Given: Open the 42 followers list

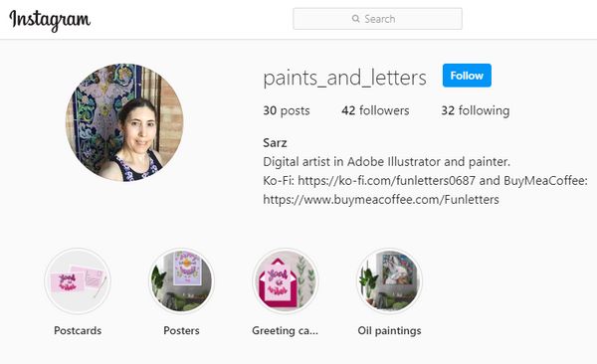Looking at the screenshot, I should (x=375, y=110).
